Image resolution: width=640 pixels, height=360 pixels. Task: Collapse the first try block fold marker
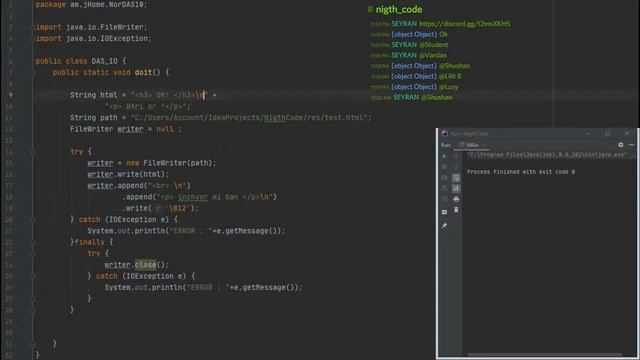[33, 152]
